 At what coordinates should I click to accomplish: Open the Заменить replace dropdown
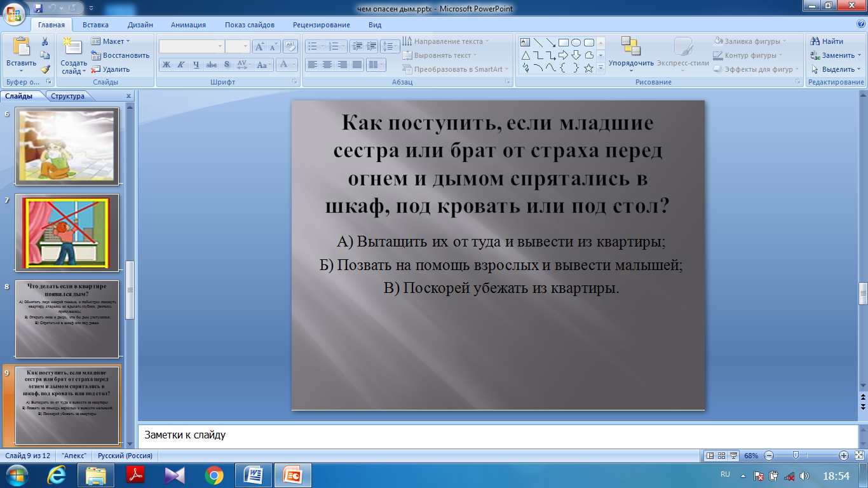(x=835, y=55)
